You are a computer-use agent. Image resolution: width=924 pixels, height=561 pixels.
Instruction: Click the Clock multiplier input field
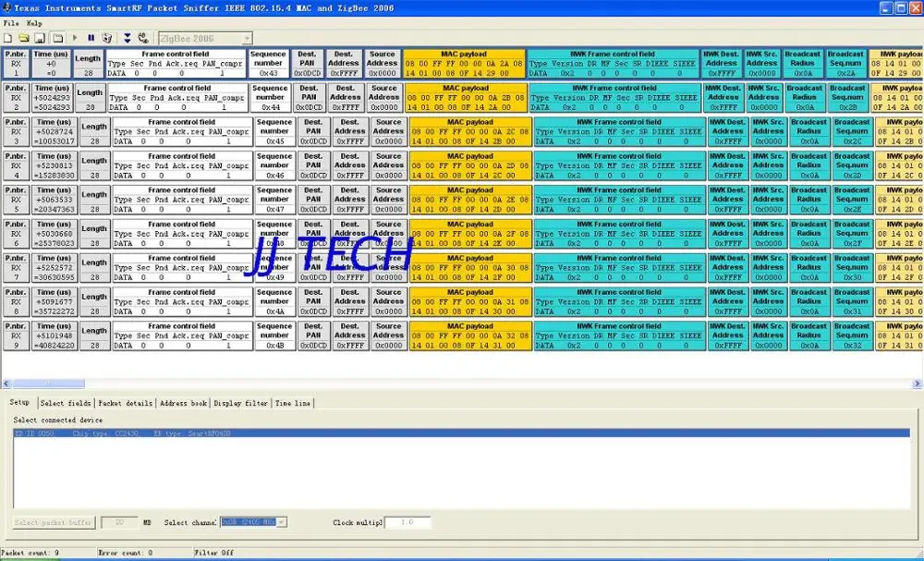click(407, 523)
